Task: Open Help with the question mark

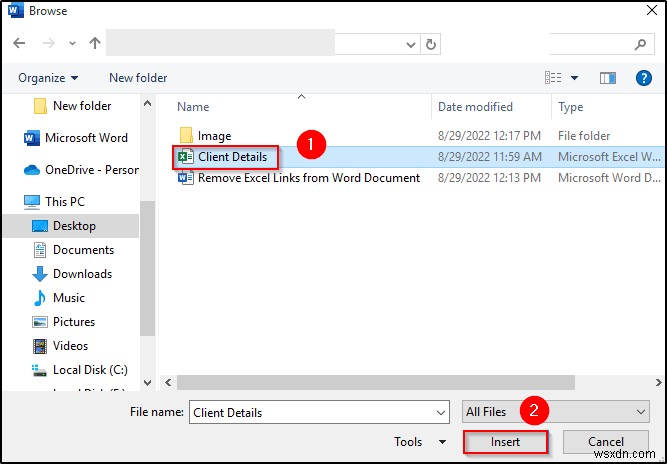Action: click(x=644, y=78)
